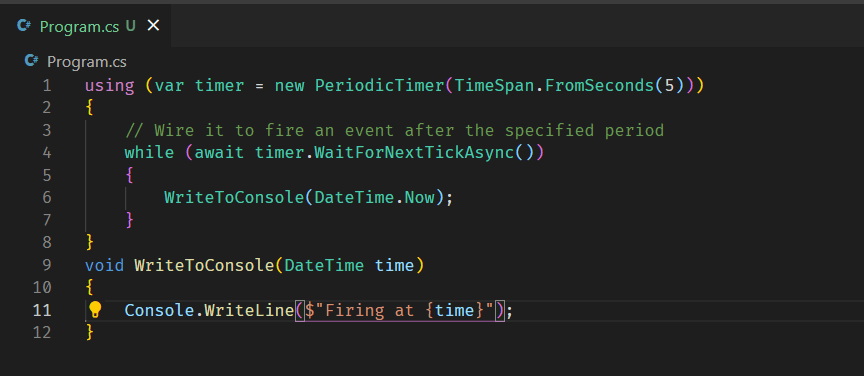This screenshot has width=864, height=376.
Task: Click the C# file icon in tab
Action: point(24,26)
